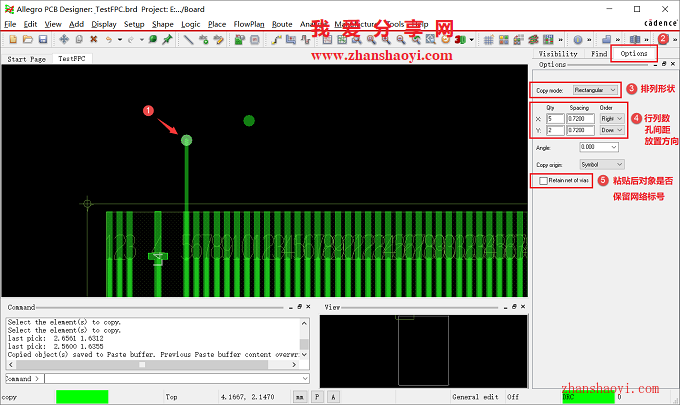Screen dimensions: 680x405
Task: Open the Color palette squares icon
Action: point(503,39)
